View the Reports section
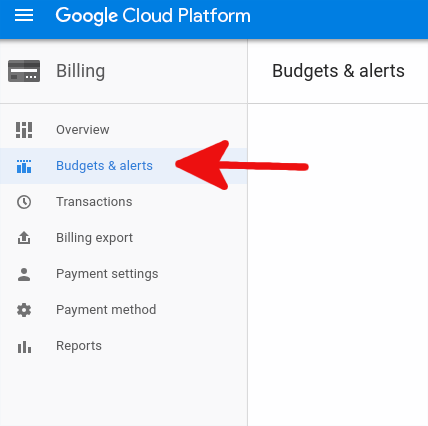Screen dimensions: 428x426 (x=123, y=346)
